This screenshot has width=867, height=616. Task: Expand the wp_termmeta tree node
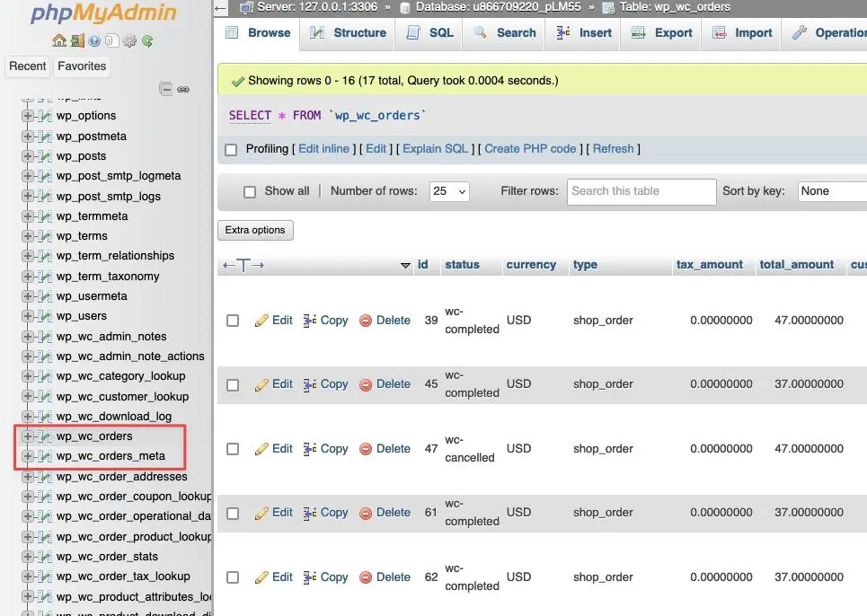27,216
